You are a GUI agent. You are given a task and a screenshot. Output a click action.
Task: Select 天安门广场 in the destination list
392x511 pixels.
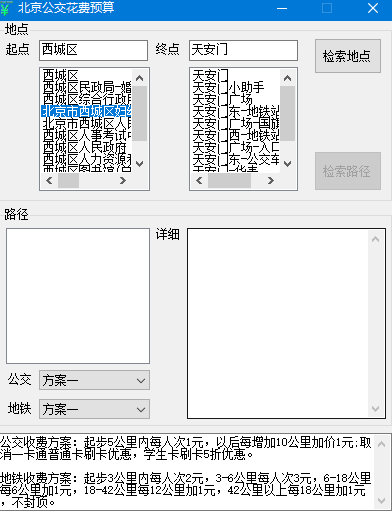pyautogui.click(x=235, y=99)
